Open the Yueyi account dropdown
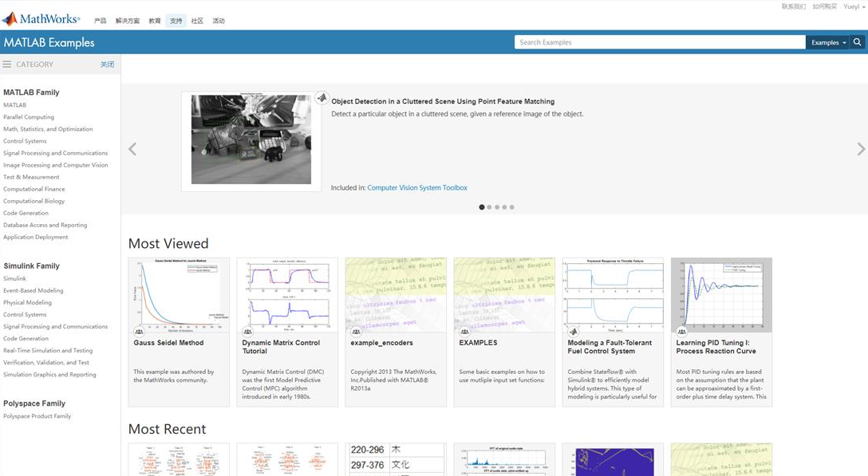868x476 pixels. pyautogui.click(x=854, y=6)
